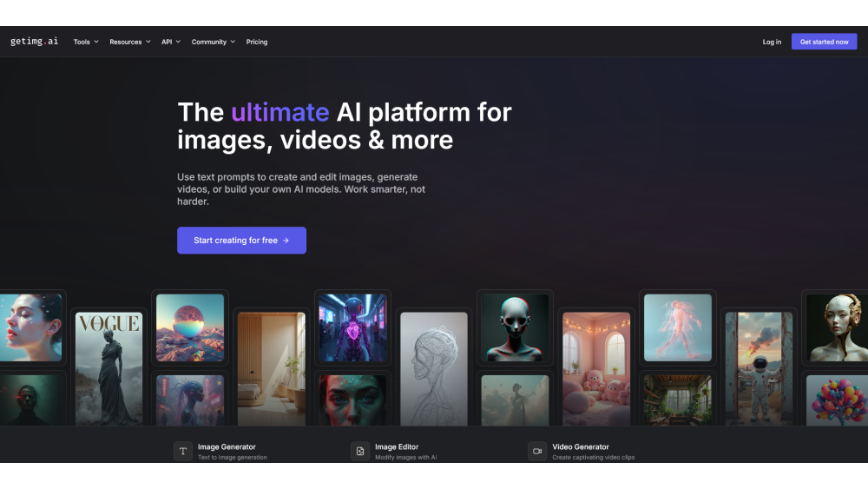Open the API dropdown menu
The image size is (868, 489).
[x=171, y=42]
